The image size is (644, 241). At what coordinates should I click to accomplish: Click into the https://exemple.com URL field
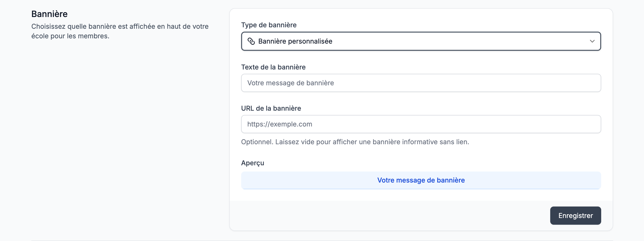tap(421, 124)
